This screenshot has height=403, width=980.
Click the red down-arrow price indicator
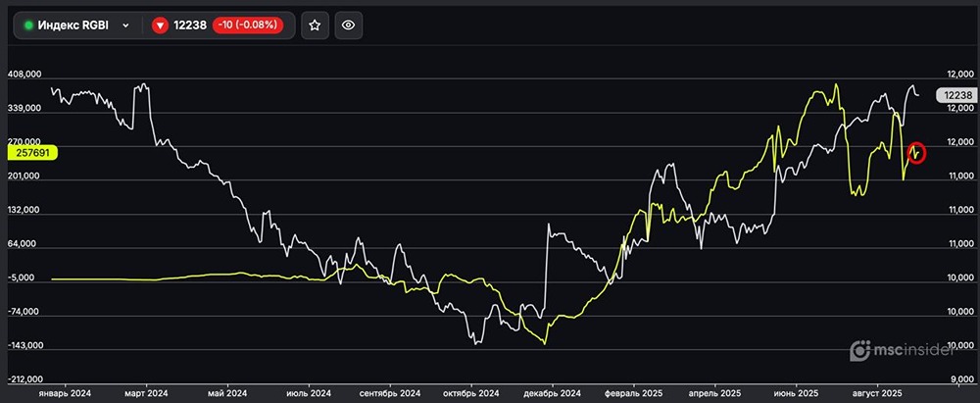(x=160, y=25)
